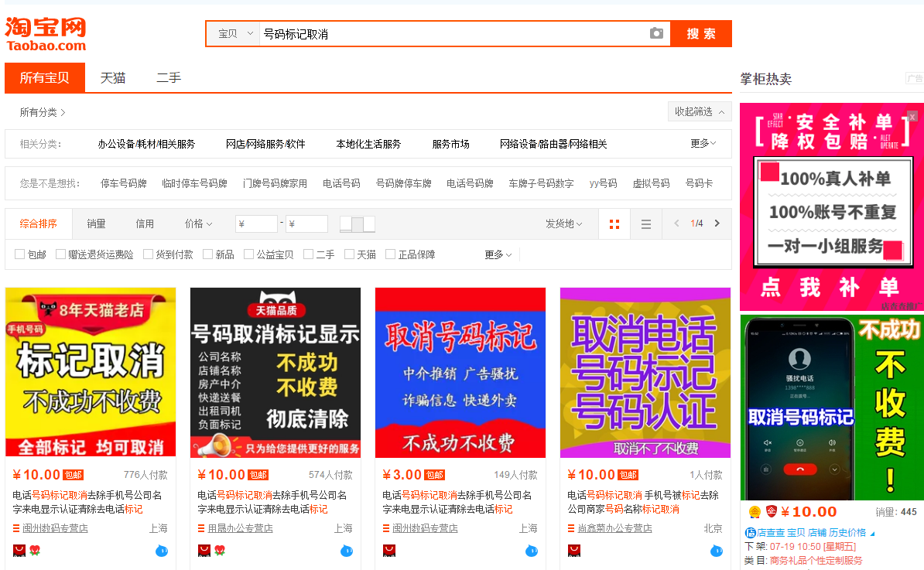This screenshot has height=570, width=924.
Task: Open the 价格 sort dropdown
Action: tap(199, 224)
